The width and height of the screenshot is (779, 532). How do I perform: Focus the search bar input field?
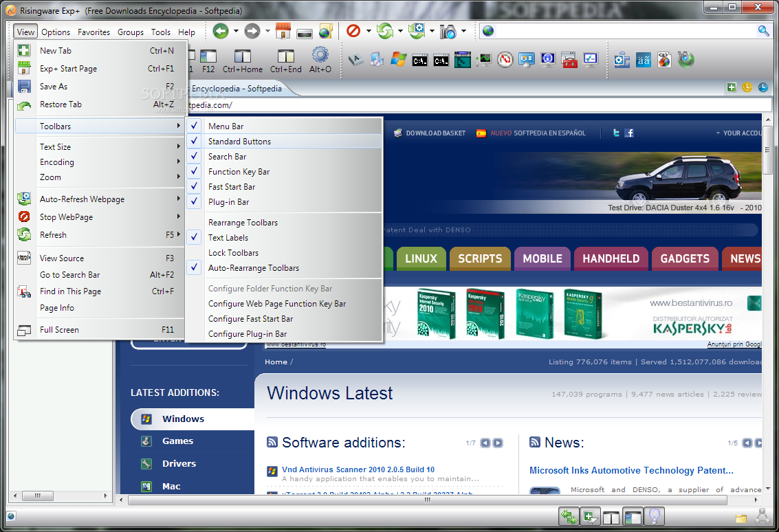(626, 32)
